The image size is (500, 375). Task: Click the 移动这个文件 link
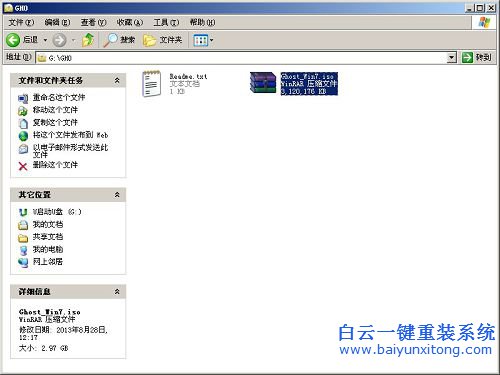click(x=55, y=110)
